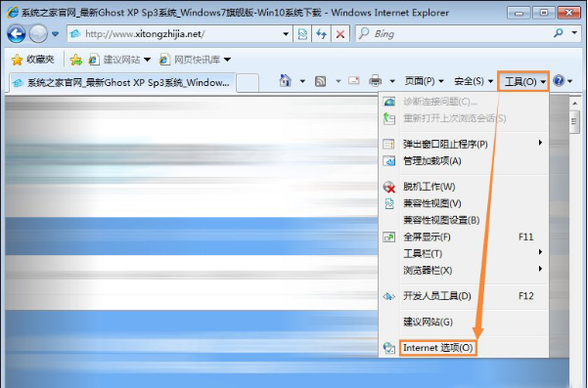The width and height of the screenshot is (588, 388).
Task: Click the Read mail envelope icon
Action: pyautogui.click(x=353, y=80)
